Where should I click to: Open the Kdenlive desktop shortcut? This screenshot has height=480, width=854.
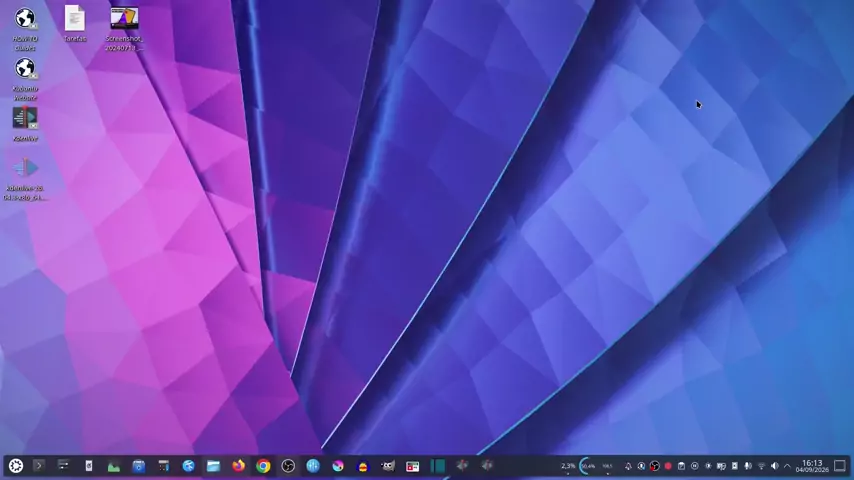click(25, 124)
